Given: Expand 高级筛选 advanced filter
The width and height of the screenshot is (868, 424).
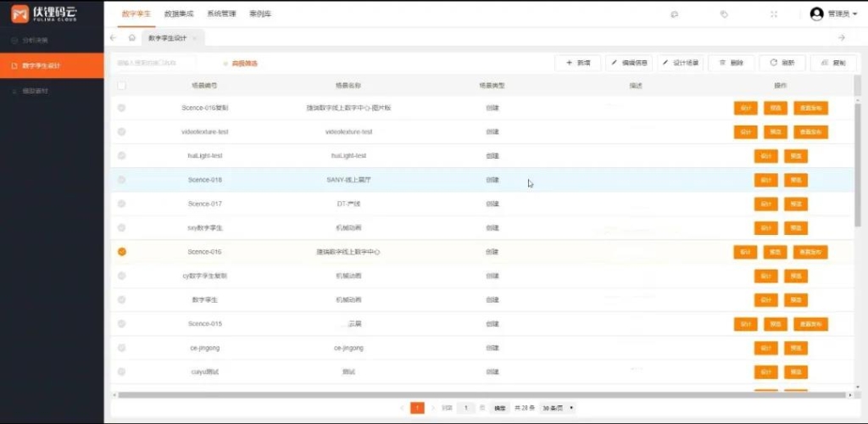Looking at the screenshot, I should click(243, 64).
